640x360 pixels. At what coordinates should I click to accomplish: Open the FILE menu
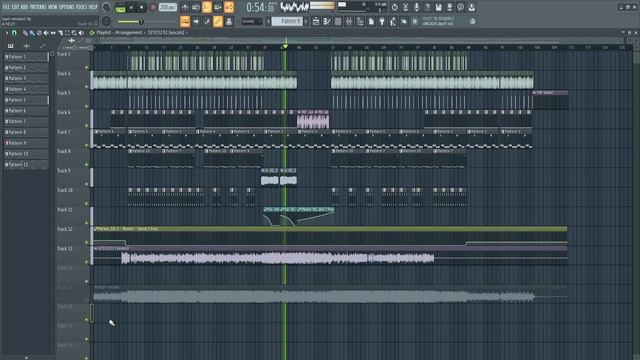pos(6,7)
